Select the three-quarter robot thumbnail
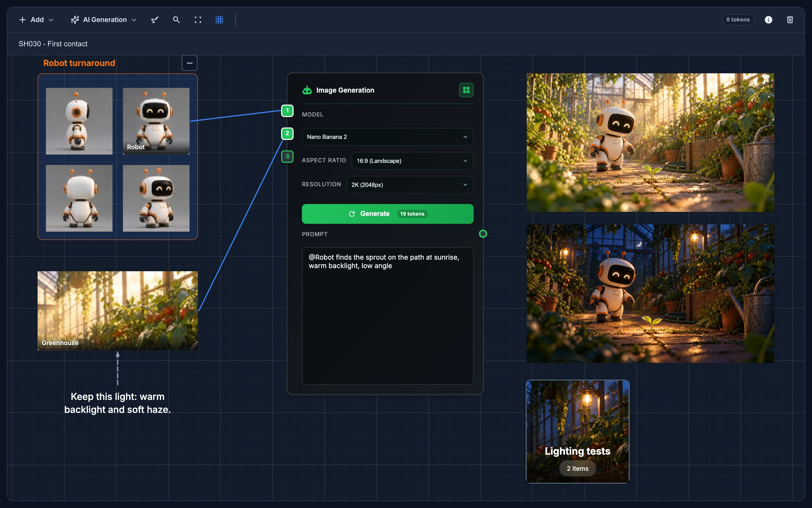This screenshot has height=508, width=812. coord(156,198)
